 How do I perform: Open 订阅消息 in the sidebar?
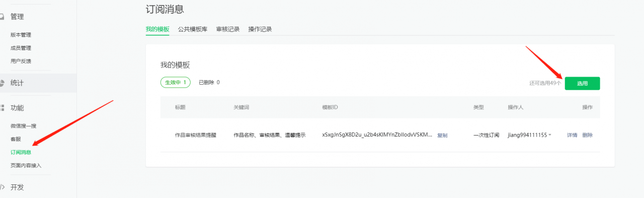pyautogui.click(x=21, y=152)
